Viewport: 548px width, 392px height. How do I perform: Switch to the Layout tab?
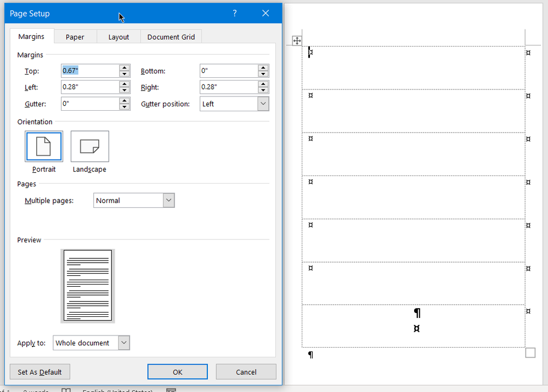(x=118, y=37)
